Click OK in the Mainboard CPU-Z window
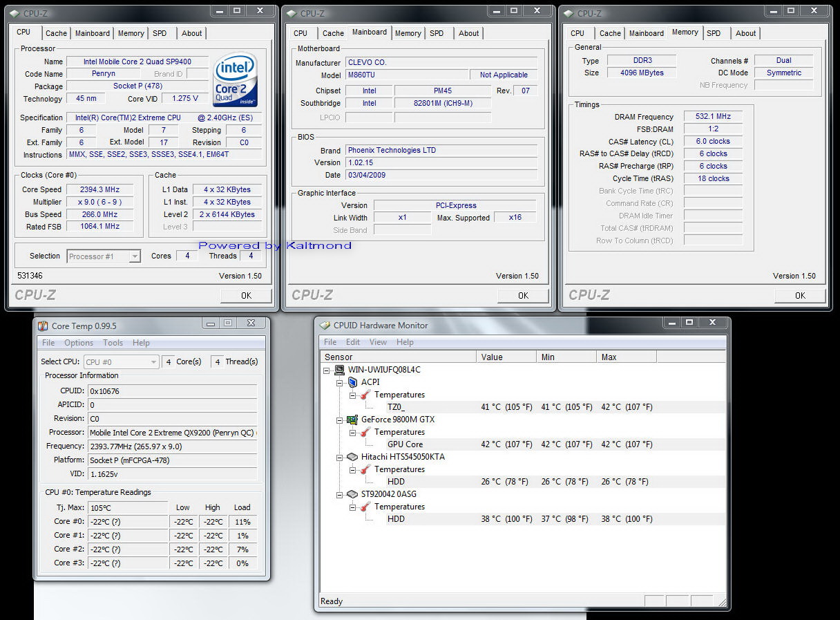Image resolution: width=840 pixels, height=620 pixels. [x=523, y=295]
